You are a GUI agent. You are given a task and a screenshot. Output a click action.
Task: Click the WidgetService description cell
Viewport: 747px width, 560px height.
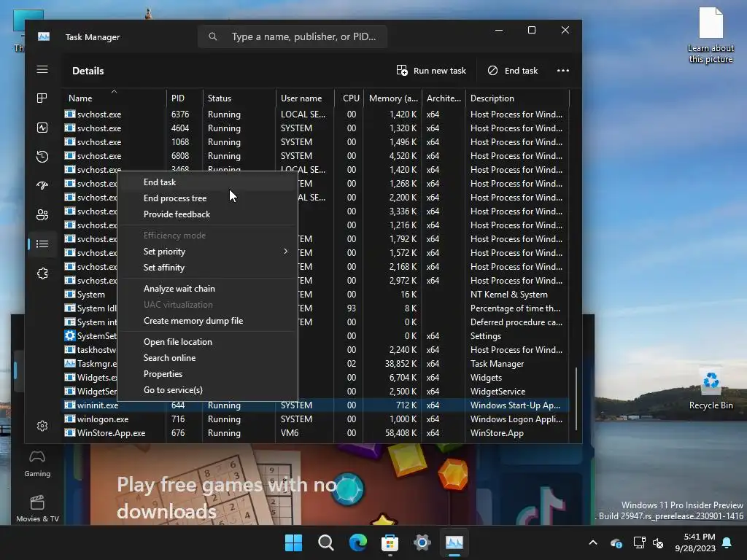[x=498, y=392]
